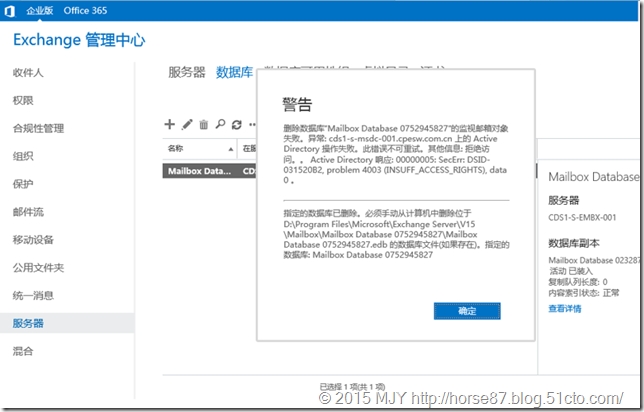Select 企业版 in top bar
This screenshot has width=644, height=412.
point(41,8)
